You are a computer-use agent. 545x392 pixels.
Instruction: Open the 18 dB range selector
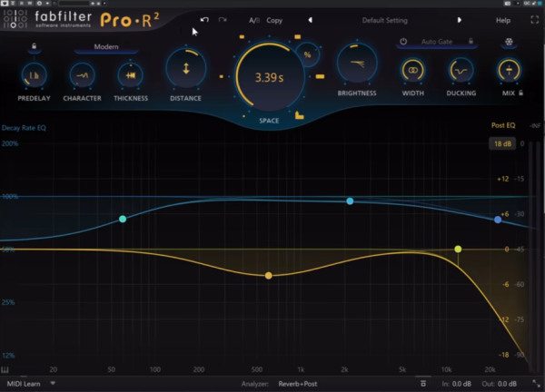[x=502, y=143]
